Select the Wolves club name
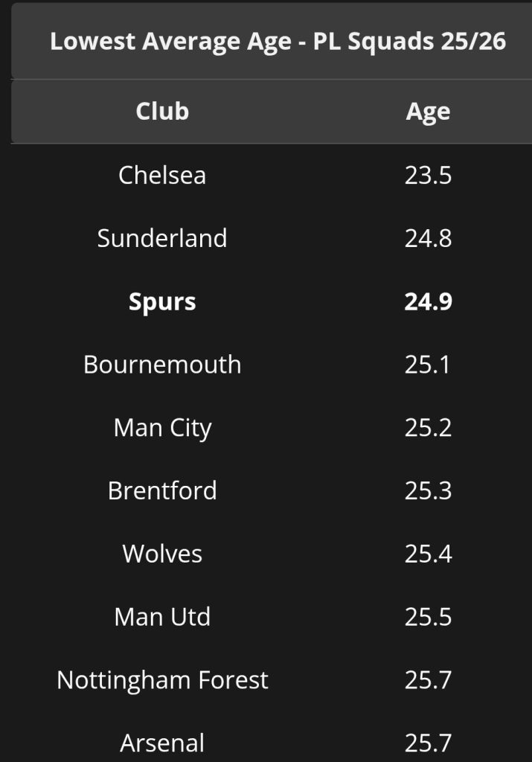Viewport: 532px width, 762px height. click(162, 554)
